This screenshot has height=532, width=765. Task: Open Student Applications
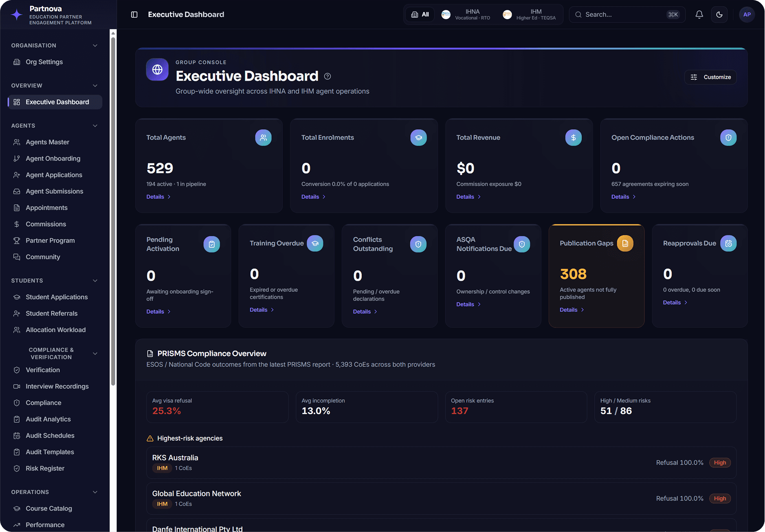click(55, 297)
